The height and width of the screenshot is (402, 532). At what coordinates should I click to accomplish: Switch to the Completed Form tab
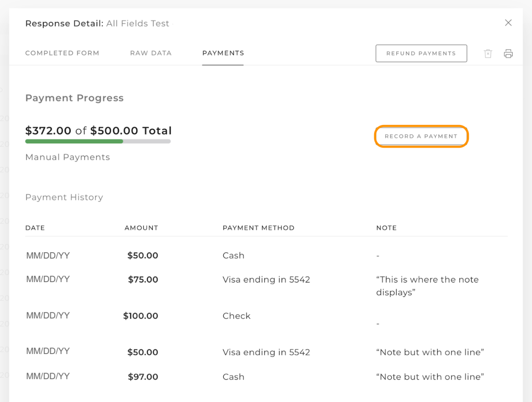(x=62, y=53)
